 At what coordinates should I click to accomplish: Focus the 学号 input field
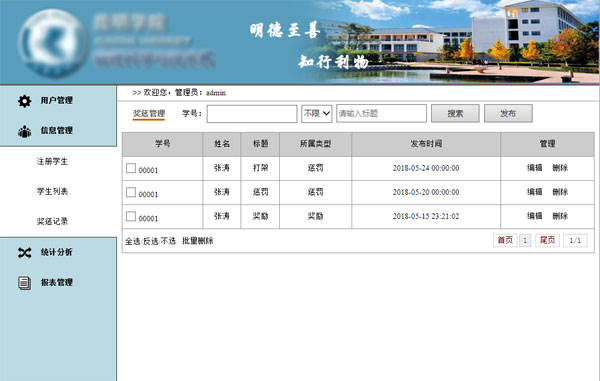(x=252, y=114)
